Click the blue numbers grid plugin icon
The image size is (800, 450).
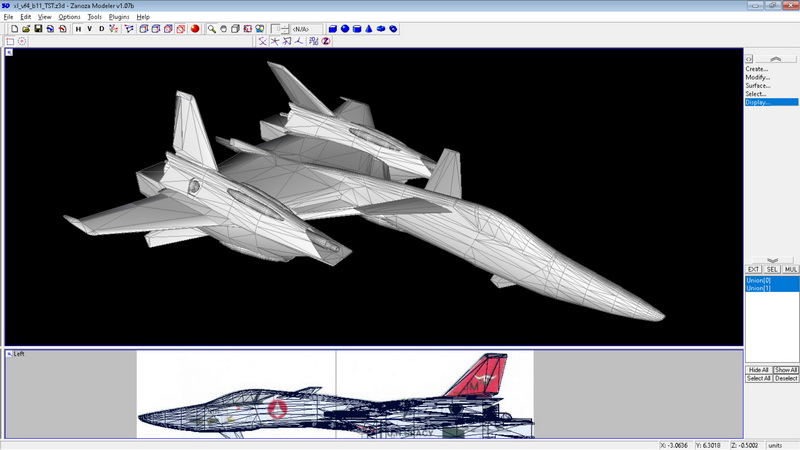314,41
